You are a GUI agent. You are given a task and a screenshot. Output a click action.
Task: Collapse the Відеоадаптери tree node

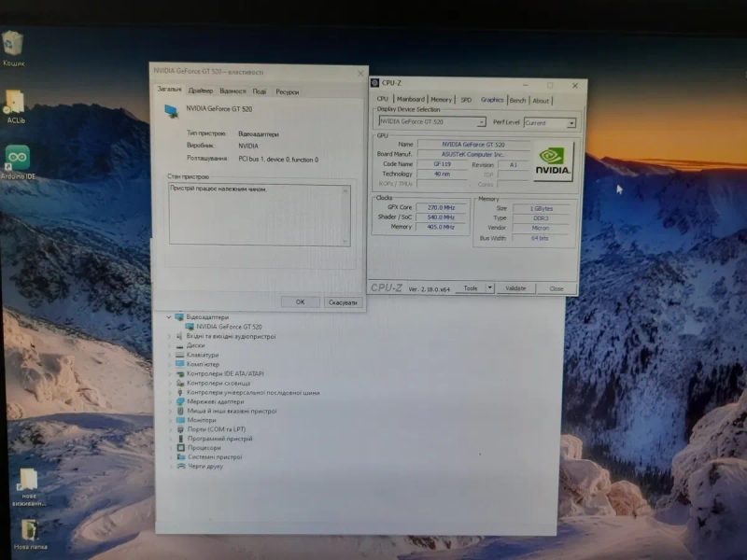tap(169, 317)
